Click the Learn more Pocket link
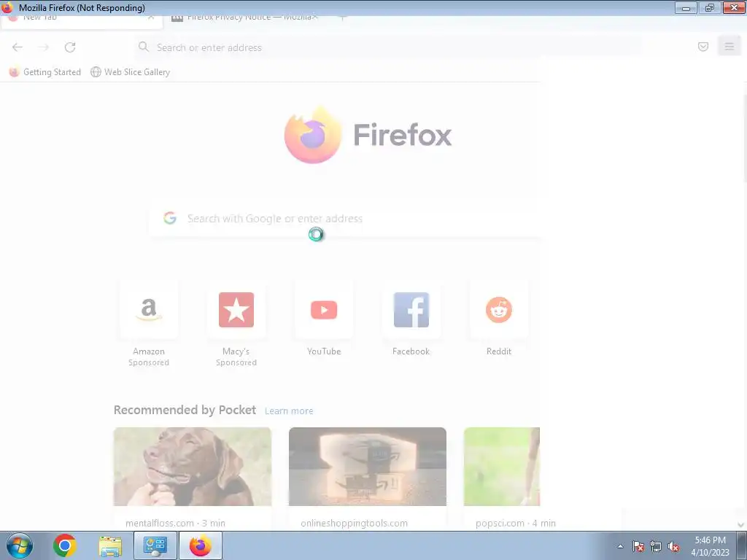Screen dimensions: 747x560 (289, 411)
